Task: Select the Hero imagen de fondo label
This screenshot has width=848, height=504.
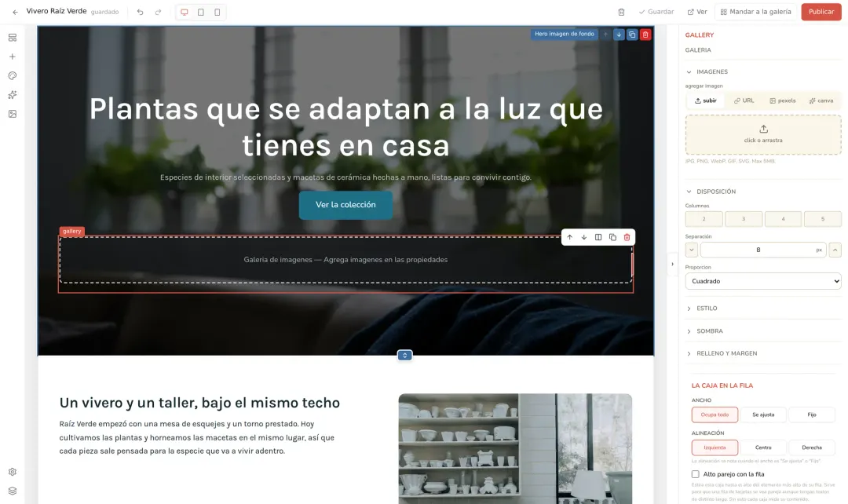Action: point(564,34)
